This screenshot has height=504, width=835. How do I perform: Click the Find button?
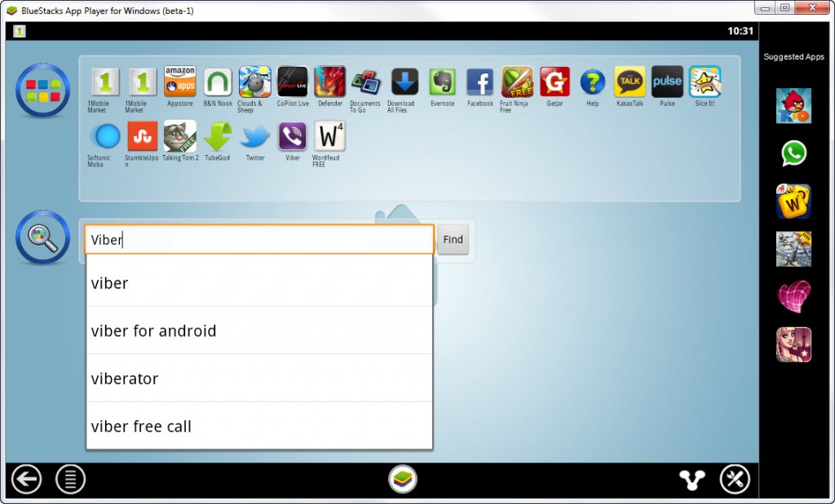coord(453,240)
